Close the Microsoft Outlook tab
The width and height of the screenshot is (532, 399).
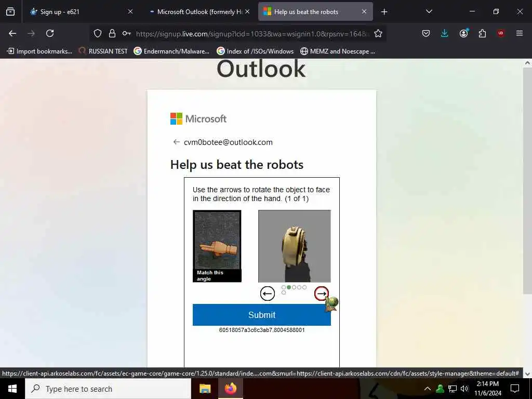(x=247, y=11)
